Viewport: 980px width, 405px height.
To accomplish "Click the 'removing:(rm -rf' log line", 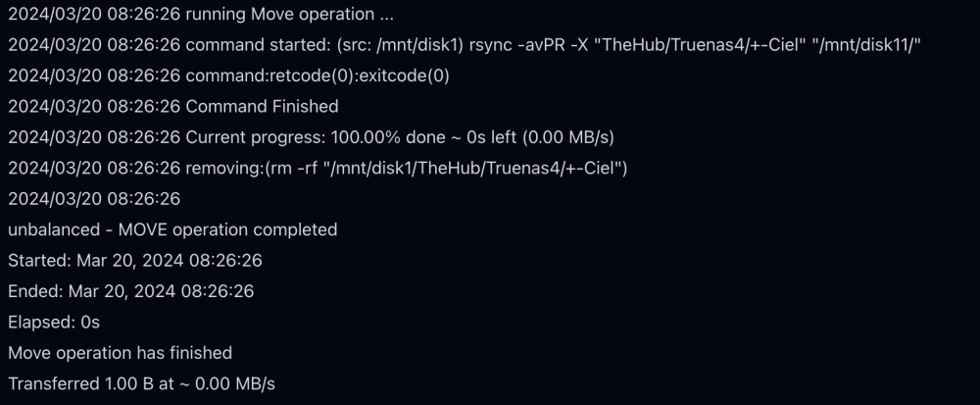I will coord(318,168).
